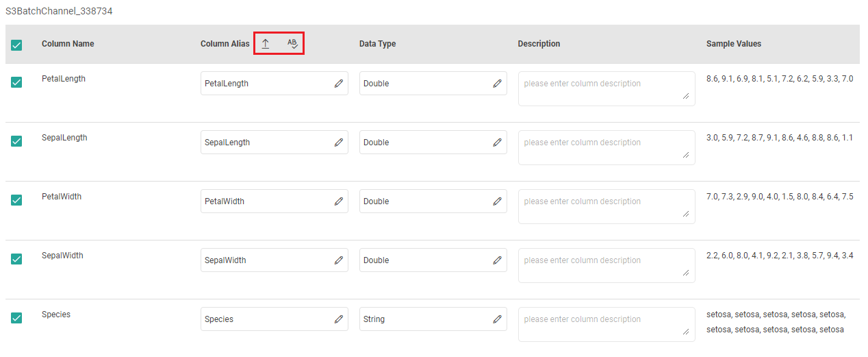Image resolution: width=868 pixels, height=357 pixels.
Task: Toggle the select-all checkbox in header
Action: (x=16, y=45)
